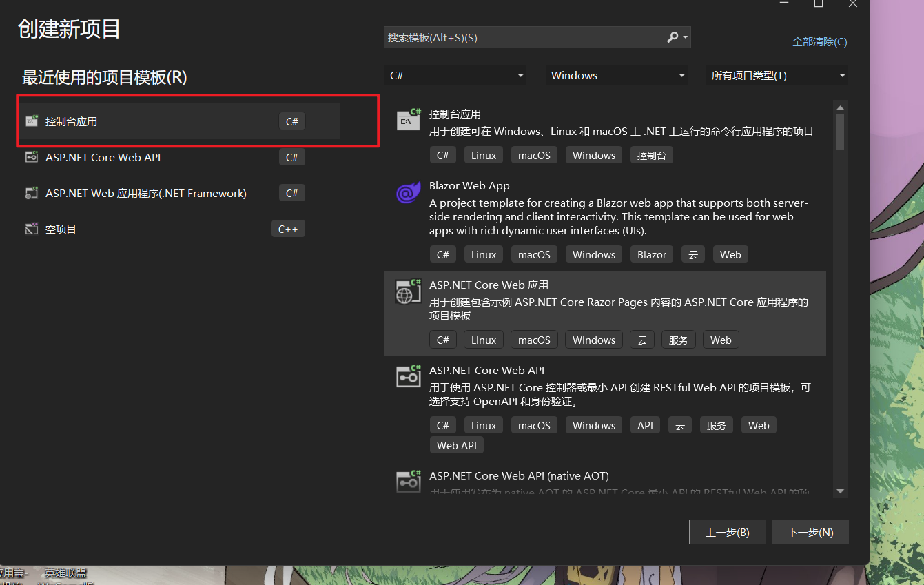Click the Web API tag under ASP.NET Core Web API
Image resolution: width=924 pixels, height=585 pixels.
[457, 445]
